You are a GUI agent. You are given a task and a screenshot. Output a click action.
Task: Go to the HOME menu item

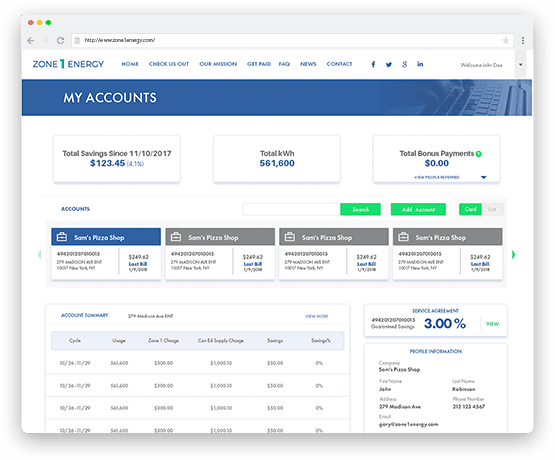click(130, 64)
